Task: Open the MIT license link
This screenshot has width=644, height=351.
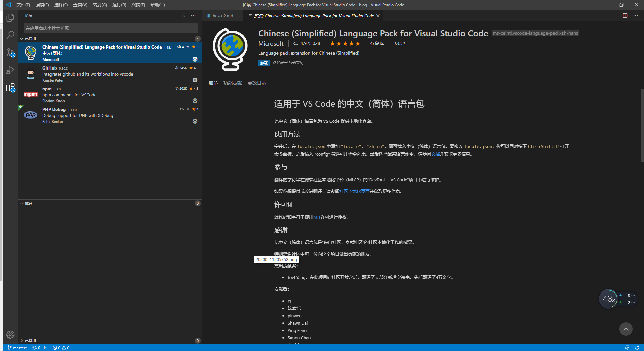Action: (x=317, y=217)
